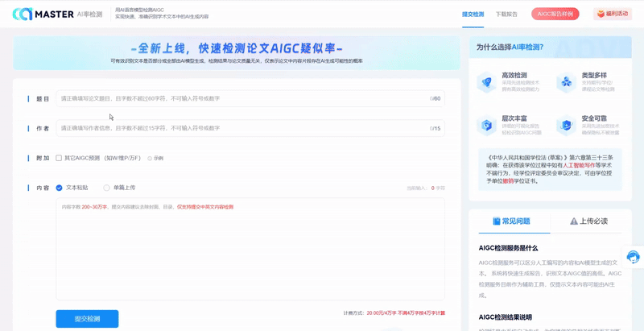Image resolution: width=644 pixels, height=331 pixels.
Task: Switch to the 上传必读 tab
Action: 588,221
